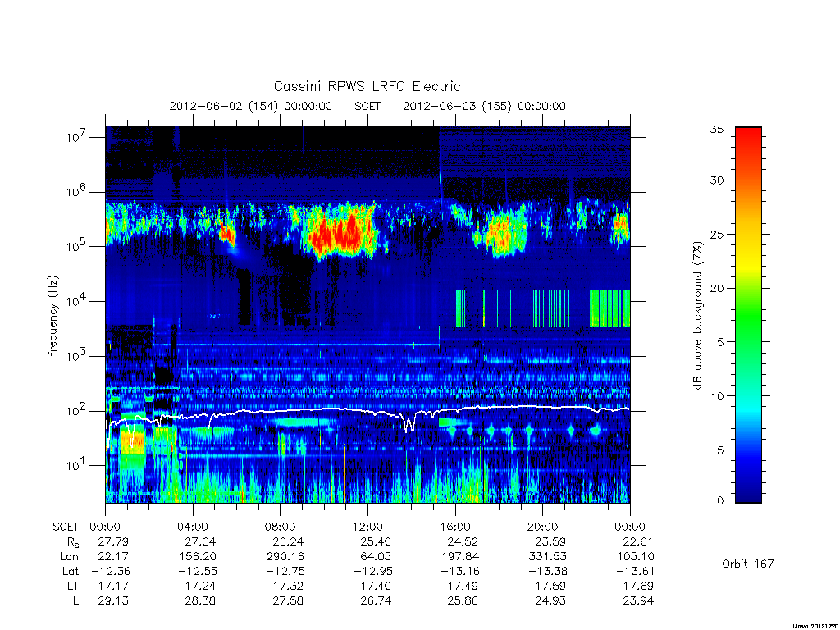Click the time tick "08:00"
This screenshot has height=630, width=840.
[x=281, y=527]
